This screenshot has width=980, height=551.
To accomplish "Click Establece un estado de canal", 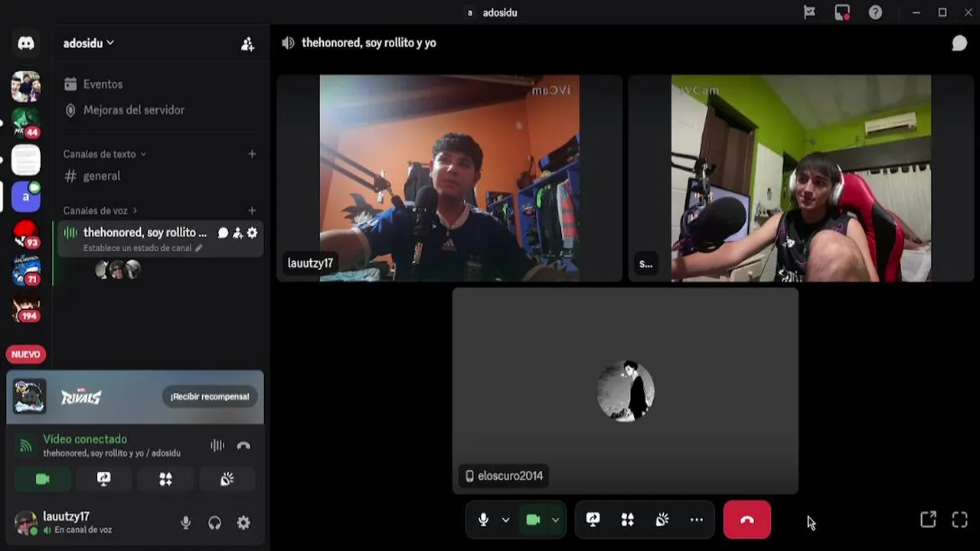I will point(142,248).
